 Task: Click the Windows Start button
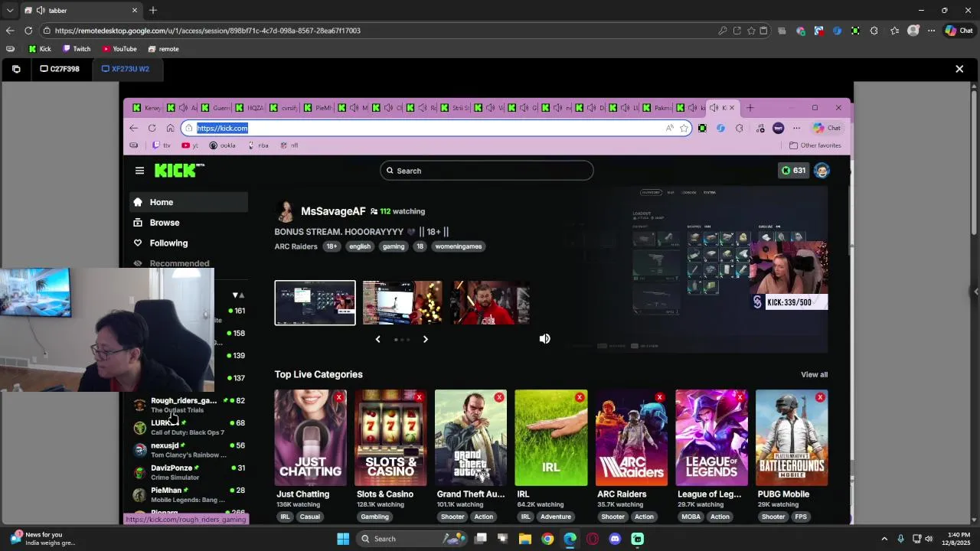point(343,539)
